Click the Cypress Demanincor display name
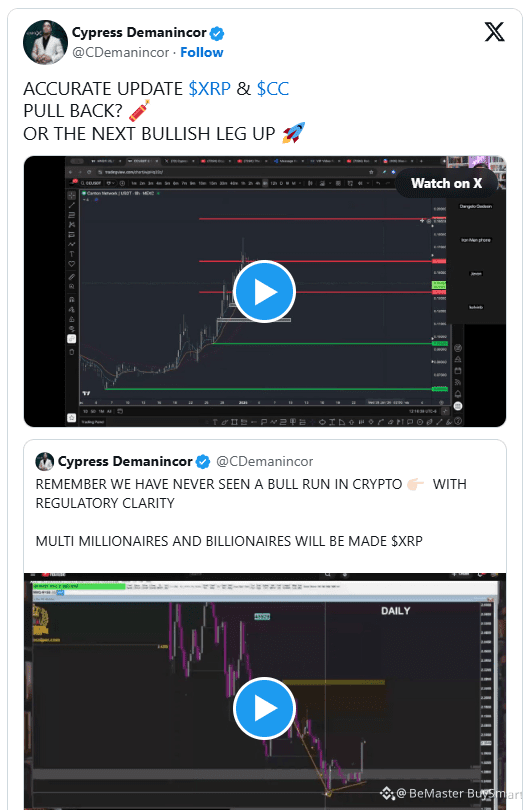Viewport: 530px width, 810px height. pyautogui.click(x=139, y=33)
